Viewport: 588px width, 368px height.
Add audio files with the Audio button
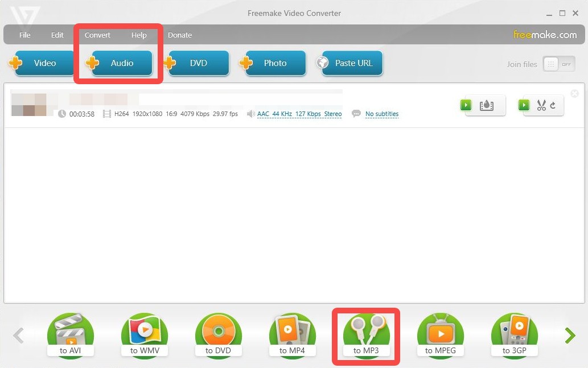coord(119,63)
